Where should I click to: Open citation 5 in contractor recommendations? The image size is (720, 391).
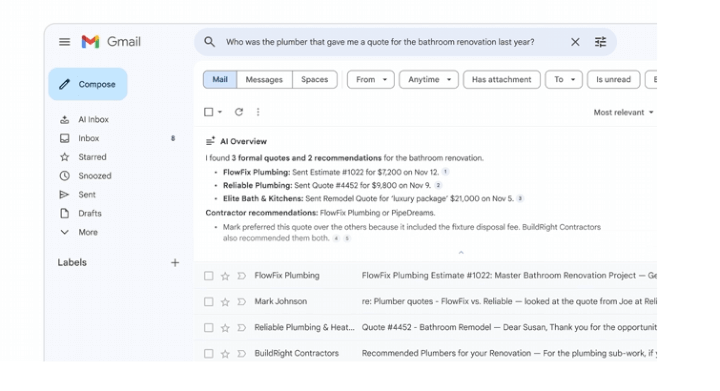(x=347, y=238)
